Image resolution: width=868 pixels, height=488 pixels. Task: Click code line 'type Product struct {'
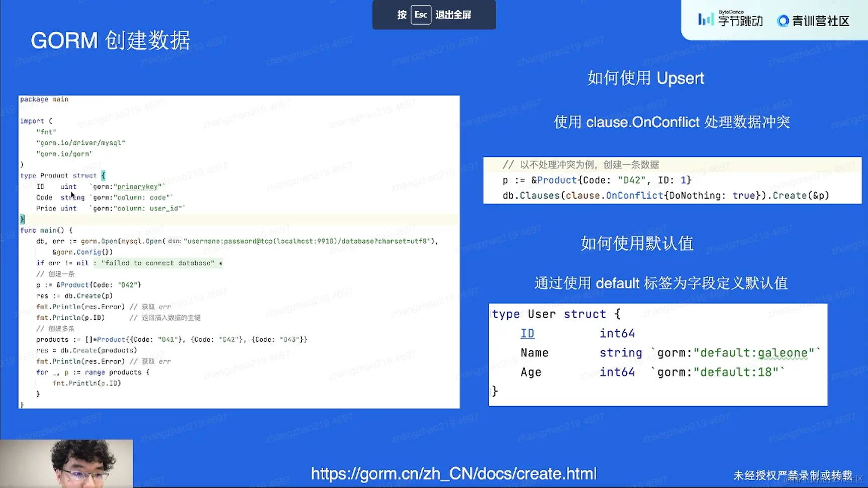pos(63,175)
